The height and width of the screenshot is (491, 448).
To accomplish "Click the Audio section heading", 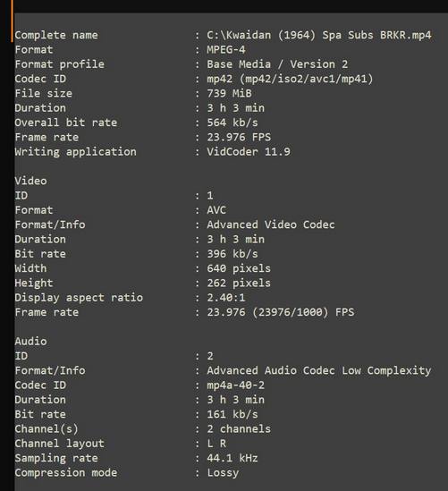I will tap(30, 341).
